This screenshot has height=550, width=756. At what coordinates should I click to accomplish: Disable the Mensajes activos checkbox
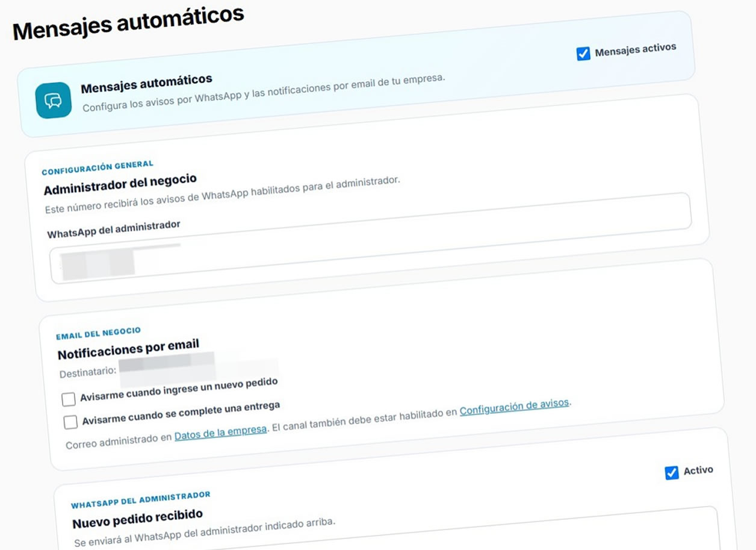pos(583,54)
